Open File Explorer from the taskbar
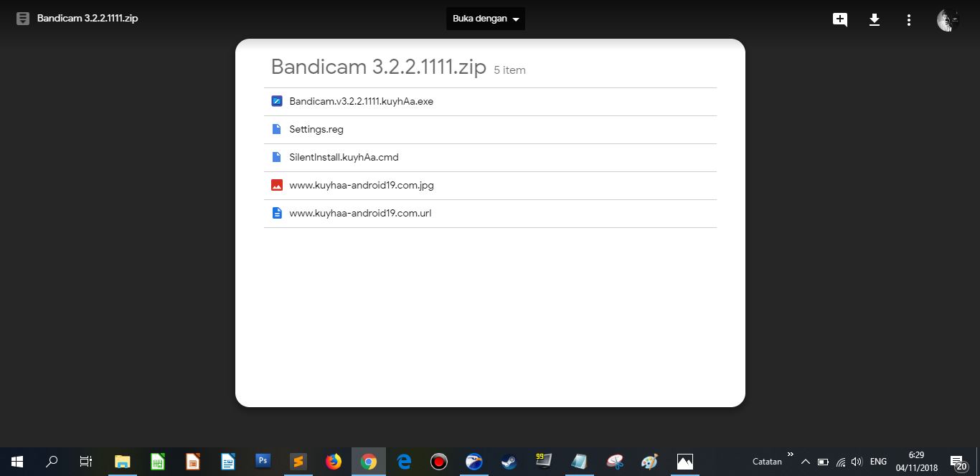This screenshot has height=476, width=980. pyautogui.click(x=123, y=462)
